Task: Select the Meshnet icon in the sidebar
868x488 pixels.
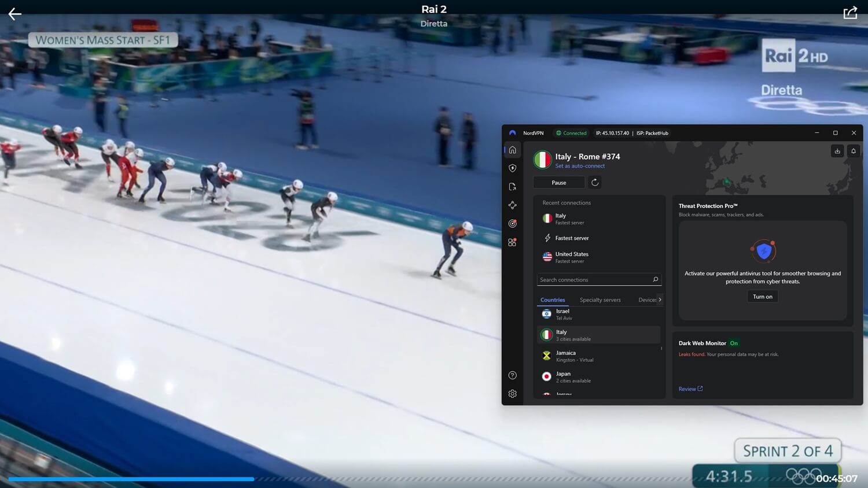Action: coord(512,205)
